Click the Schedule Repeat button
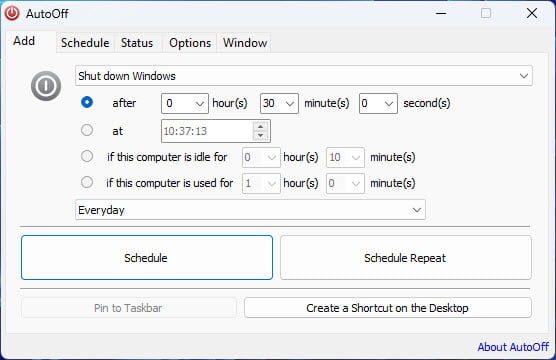 click(406, 257)
